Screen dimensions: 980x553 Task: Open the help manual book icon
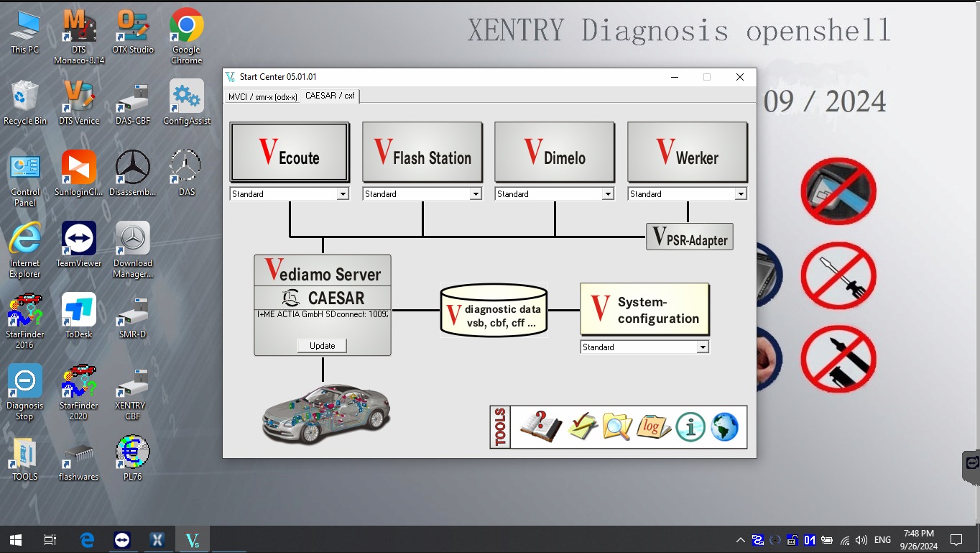[540, 427]
